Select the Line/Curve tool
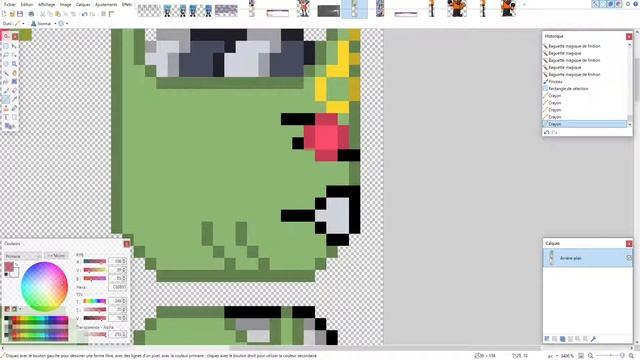Screen dimensions: 640x360 [14, 117]
